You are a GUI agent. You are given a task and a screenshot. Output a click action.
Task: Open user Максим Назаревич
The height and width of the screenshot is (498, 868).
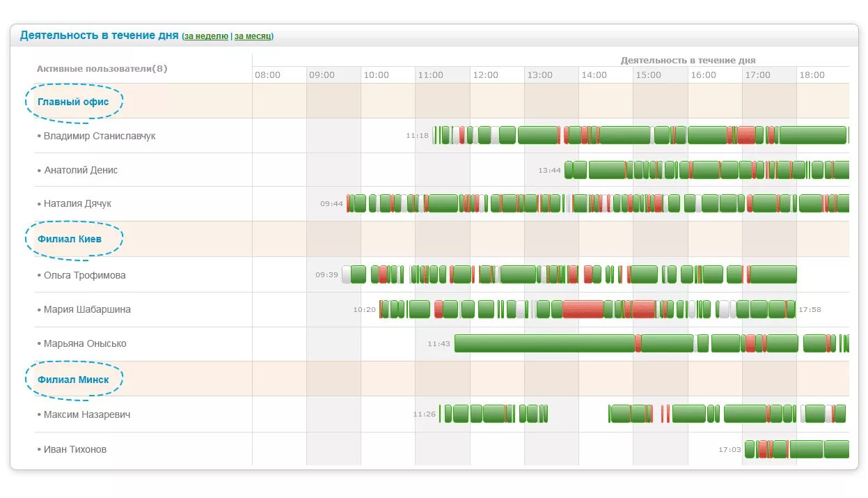[87, 414]
